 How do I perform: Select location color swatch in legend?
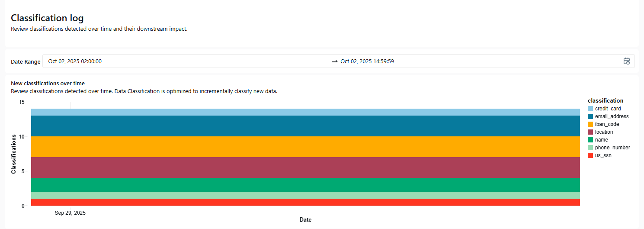(590, 132)
